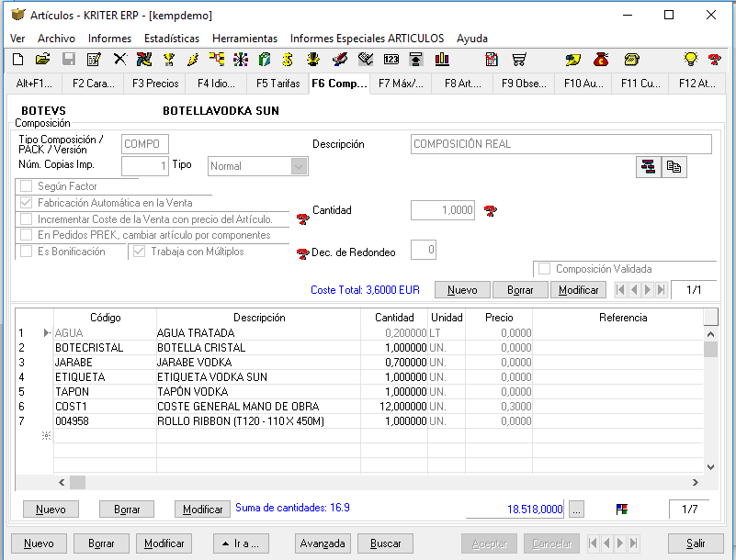
Task: Click the floppy disk save toolbar icon
Action: [x=69, y=60]
